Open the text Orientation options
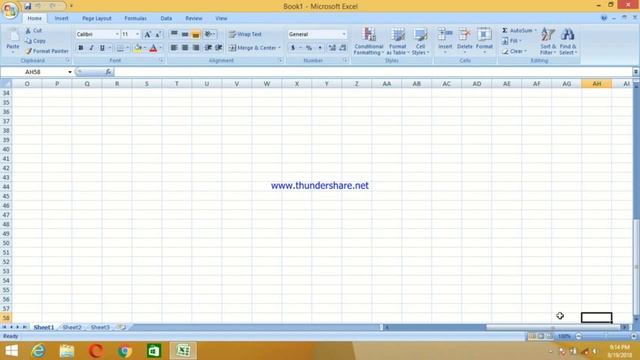 click(x=210, y=34)
